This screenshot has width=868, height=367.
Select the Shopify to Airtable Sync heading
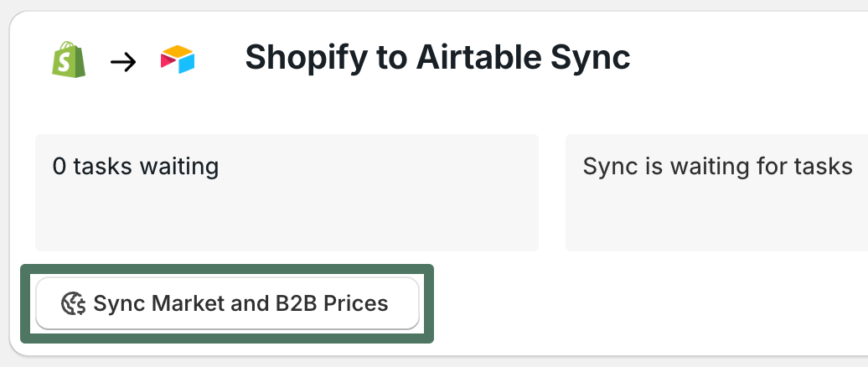pos(437,58)
